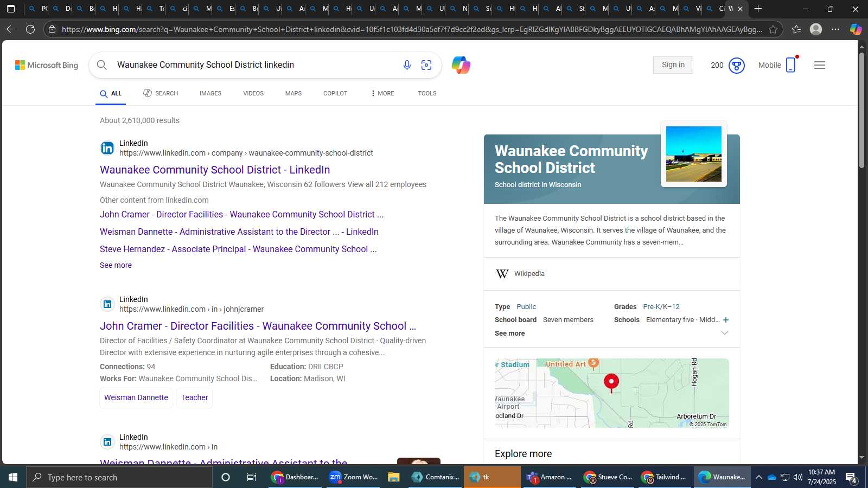Open the MORE dropdown menu

pos(382,93)
